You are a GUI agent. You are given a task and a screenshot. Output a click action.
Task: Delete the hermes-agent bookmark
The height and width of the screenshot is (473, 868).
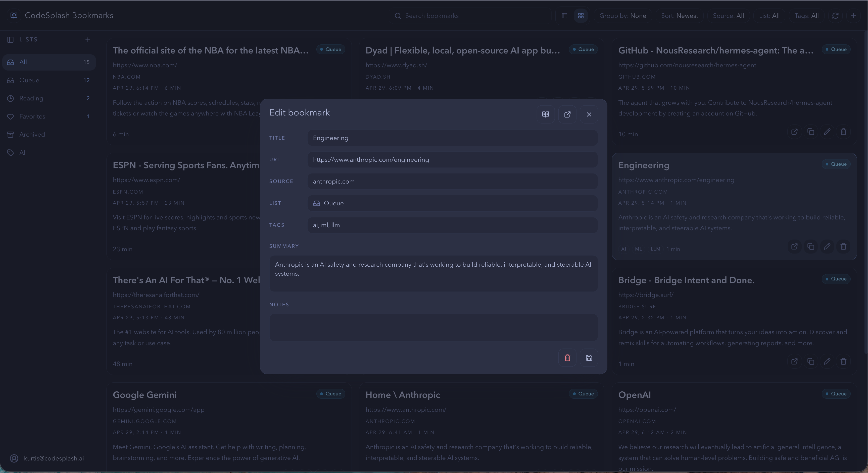[x=843, y=132]
